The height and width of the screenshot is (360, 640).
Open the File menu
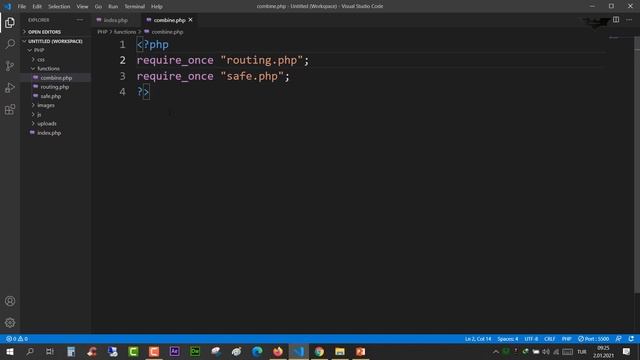click(22, 6)
